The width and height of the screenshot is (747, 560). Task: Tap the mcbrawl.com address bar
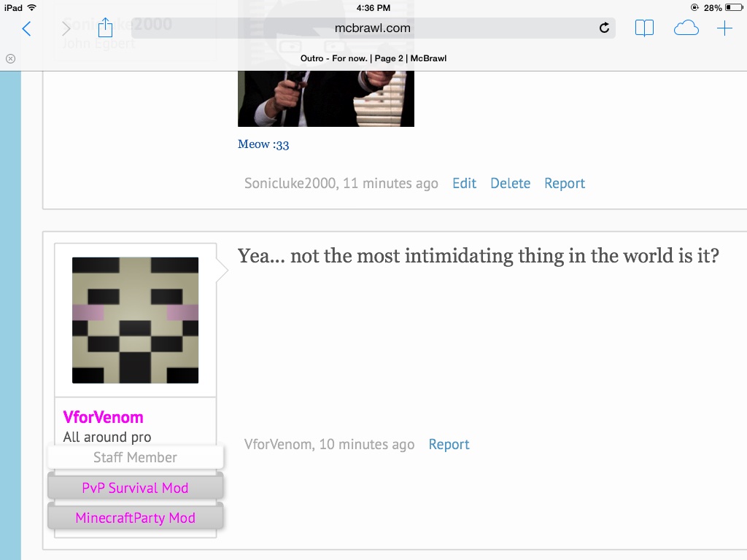tap(372, 28)
